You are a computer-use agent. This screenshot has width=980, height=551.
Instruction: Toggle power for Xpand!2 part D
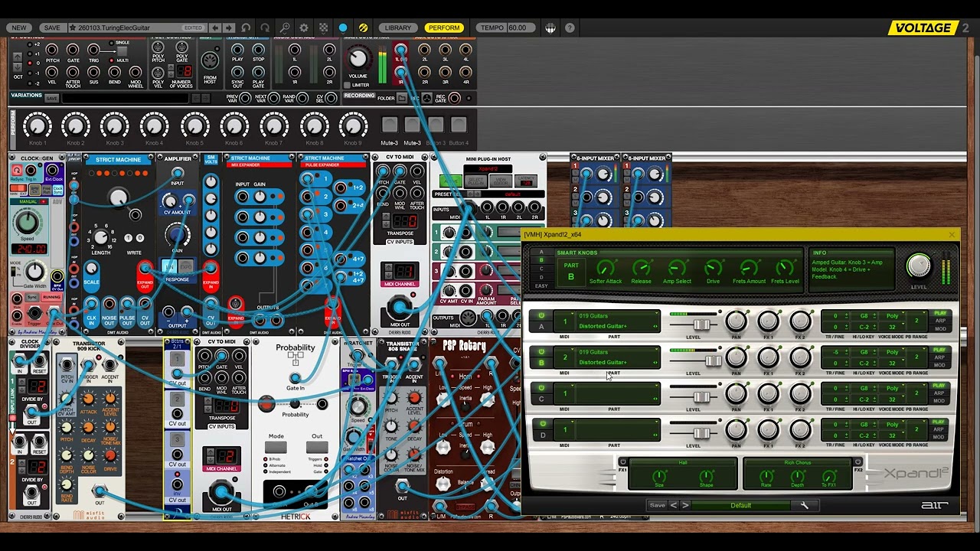tap(541, 424)
